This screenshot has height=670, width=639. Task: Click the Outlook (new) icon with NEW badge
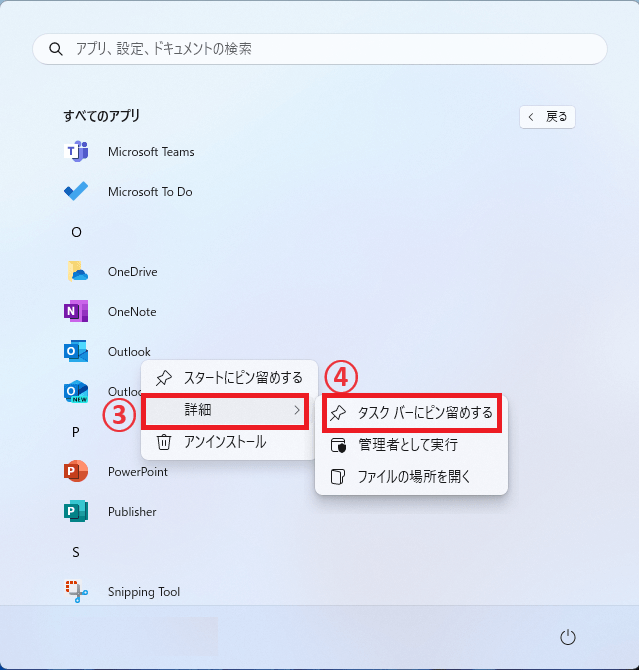pyautogui.click(x=76, y=391)
